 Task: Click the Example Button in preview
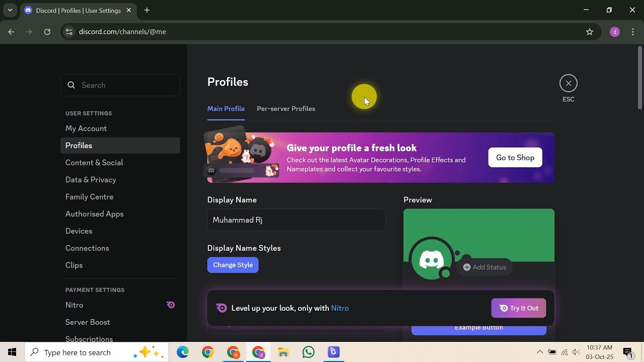point(479,328)
